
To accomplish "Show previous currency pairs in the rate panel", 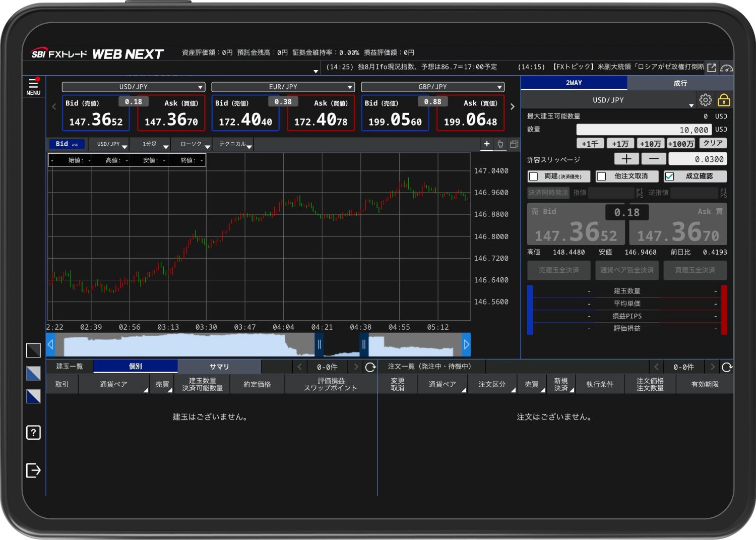I will coord(54,106).
